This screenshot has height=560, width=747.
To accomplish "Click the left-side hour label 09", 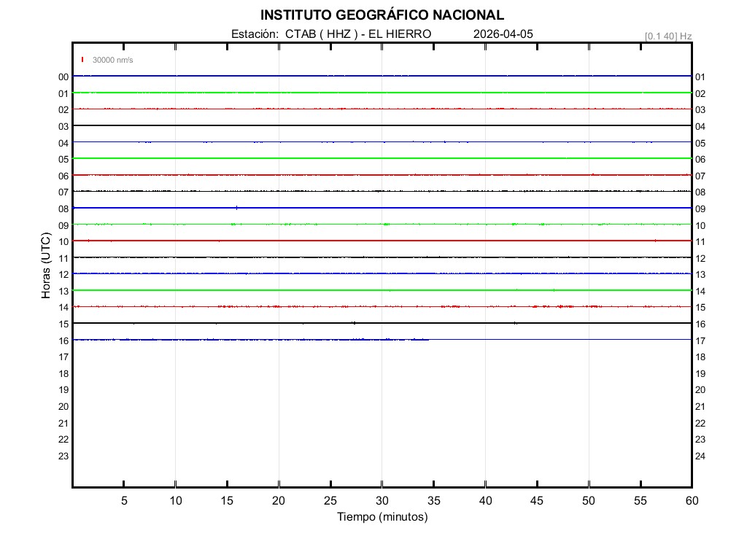I will [x=63, y=225].
